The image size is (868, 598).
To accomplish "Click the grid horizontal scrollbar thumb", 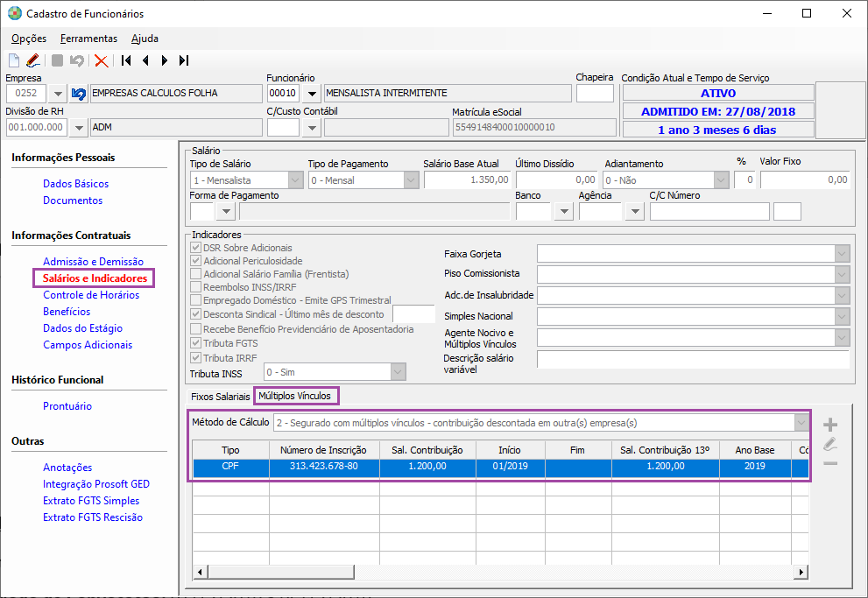I will pyautogui.click(x=281, y=572).
